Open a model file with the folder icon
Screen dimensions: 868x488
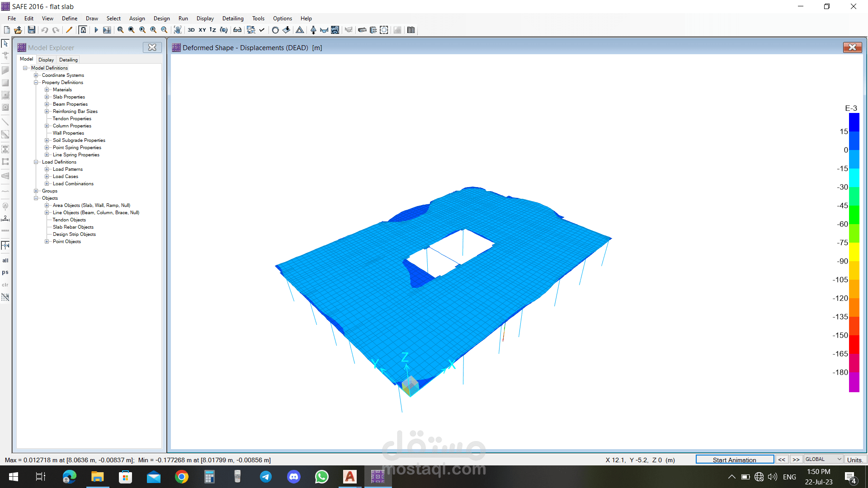[18, 30]
